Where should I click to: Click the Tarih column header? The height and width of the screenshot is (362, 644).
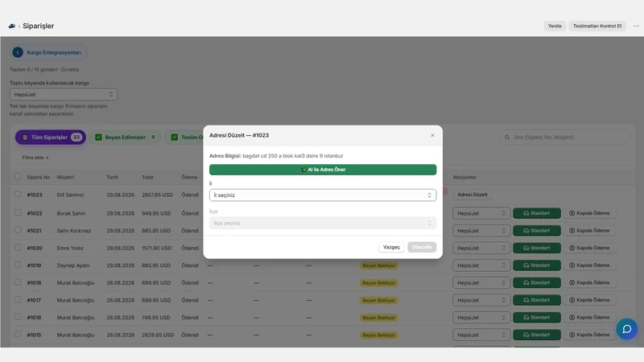112,177
